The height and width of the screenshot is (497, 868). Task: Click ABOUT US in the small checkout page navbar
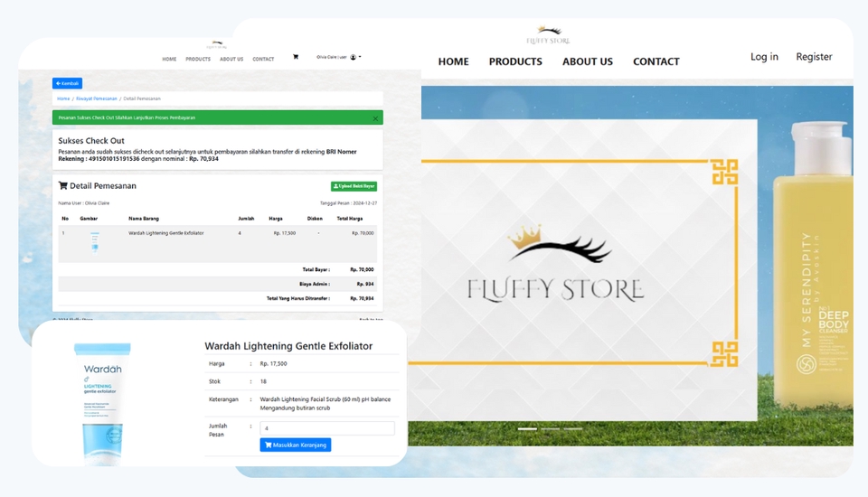click(x=231, y=59)
